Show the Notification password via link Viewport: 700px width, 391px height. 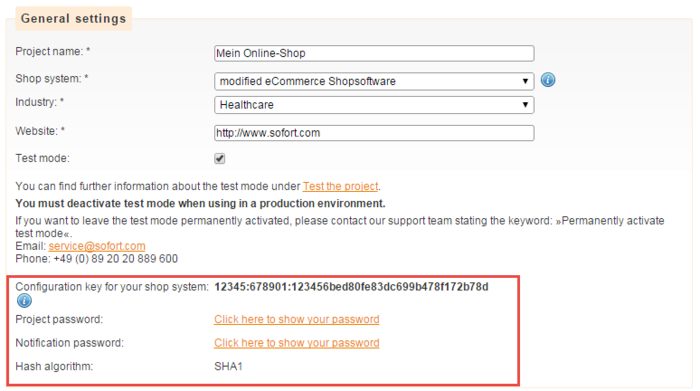click(x=297, y=343)
